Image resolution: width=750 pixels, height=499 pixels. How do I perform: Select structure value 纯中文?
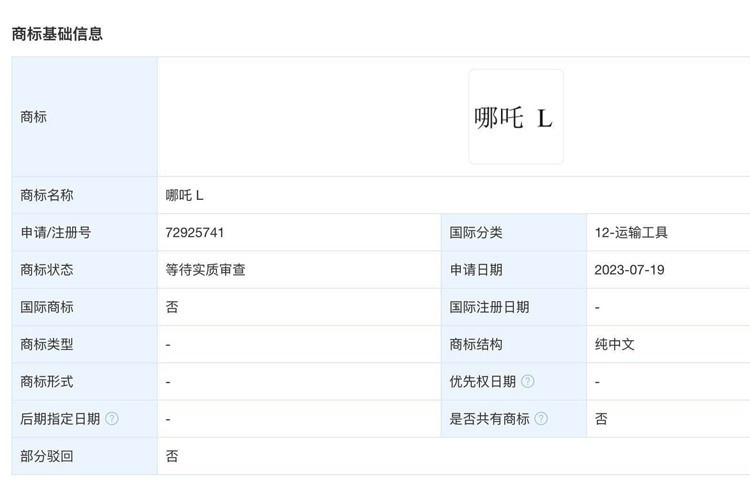[614, 344]
